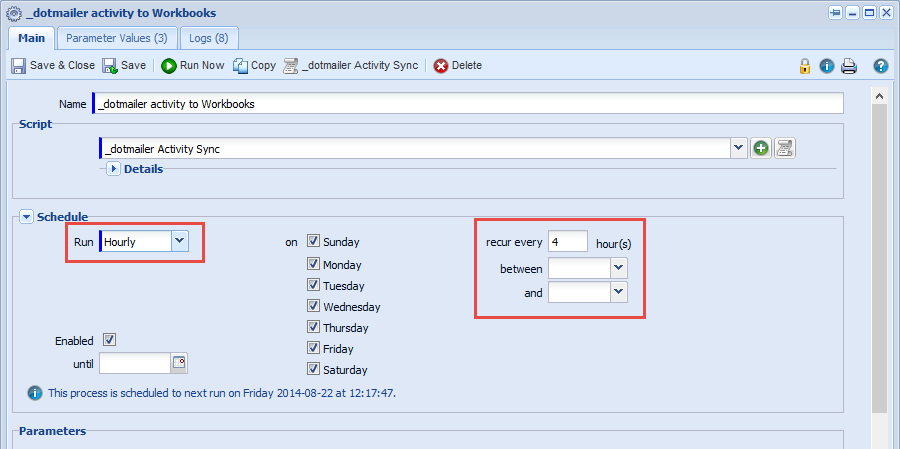
Task: Open the calendar picker for the until date
Action: [179, 363]
